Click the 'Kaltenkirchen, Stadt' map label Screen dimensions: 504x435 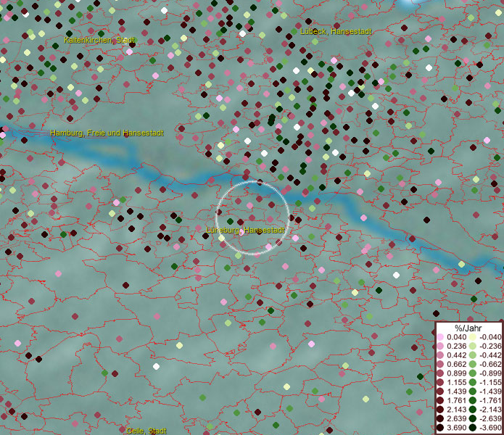[x=99, y=40]
